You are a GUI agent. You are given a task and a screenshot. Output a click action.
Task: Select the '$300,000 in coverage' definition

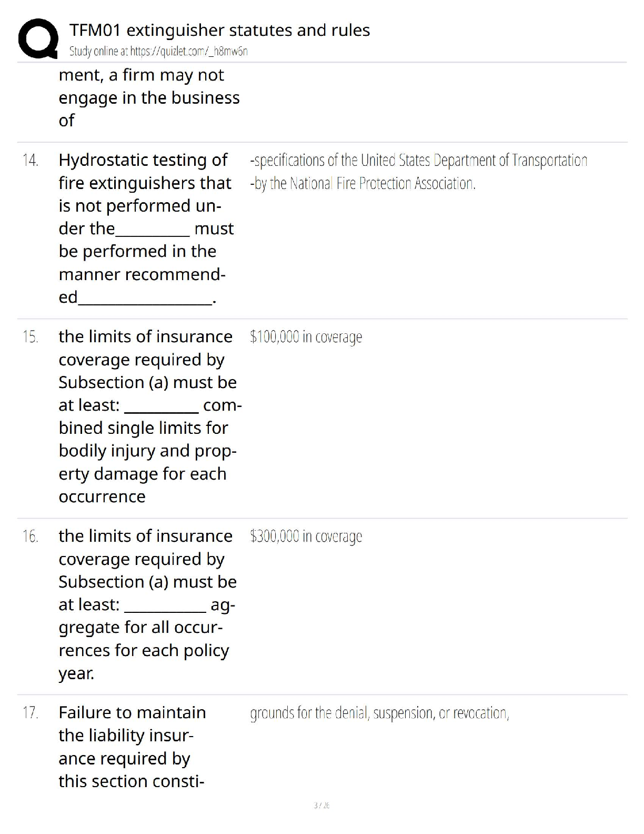pyautogui.click(x=306, y=537)
